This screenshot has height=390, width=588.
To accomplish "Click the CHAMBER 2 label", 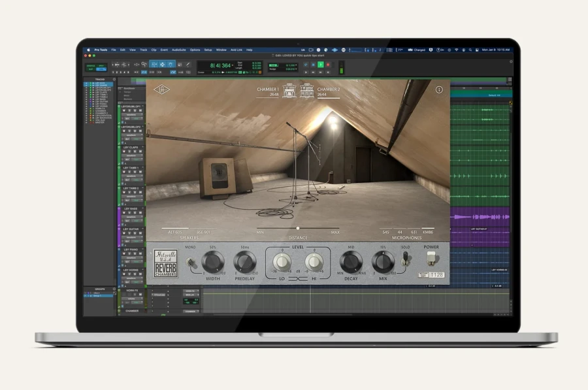I will (329, 89).
